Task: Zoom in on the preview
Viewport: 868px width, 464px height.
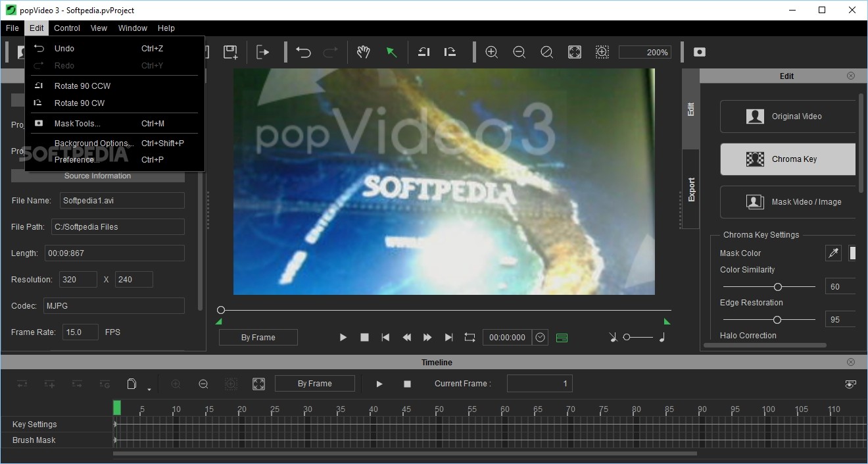Action: click(x=491, y=52)
